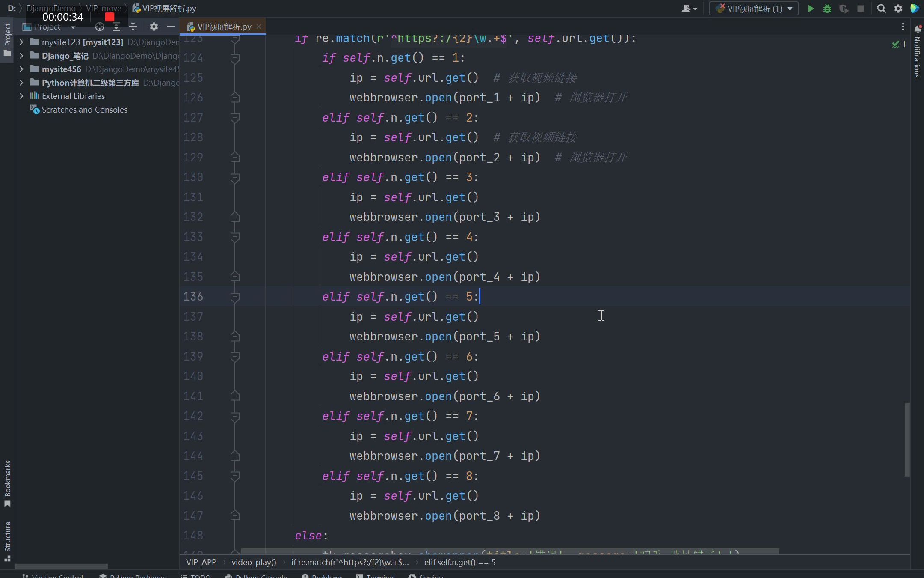This screenshot has height=578, width=924.
Task: Click the editor vertical scrollbar thumb
Action: 907,439
